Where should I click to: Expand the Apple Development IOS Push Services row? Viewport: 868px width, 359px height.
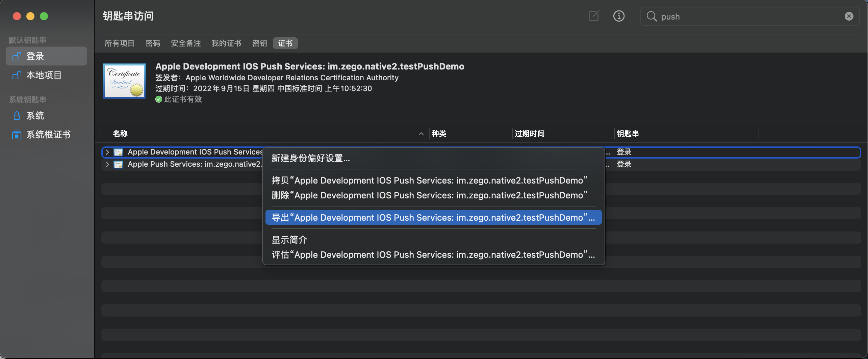(x=107, y=152)
